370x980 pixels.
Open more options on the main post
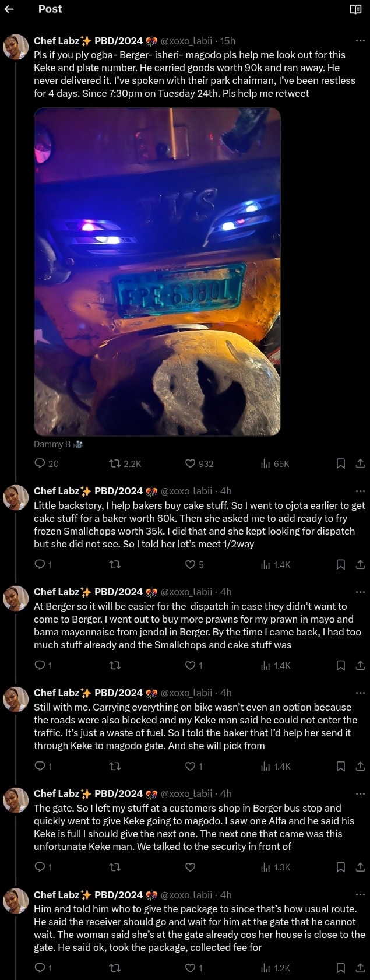click(360, 41)
